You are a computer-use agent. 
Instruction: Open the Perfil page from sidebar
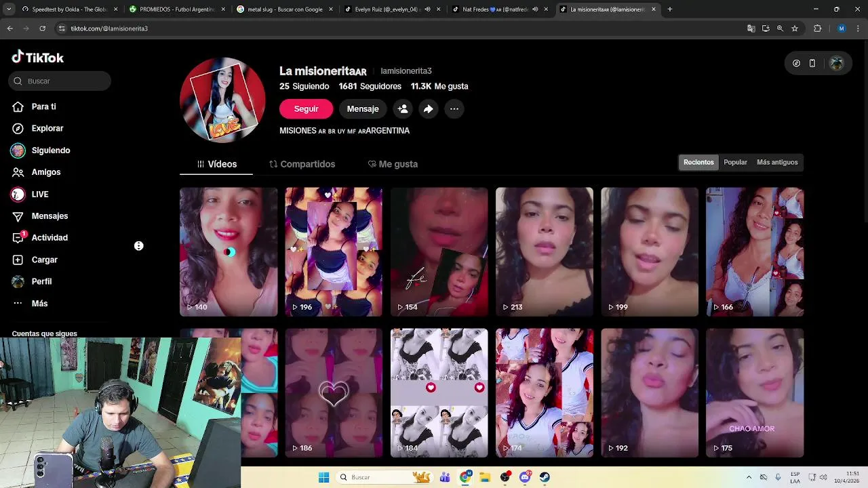pyautogui.click(x=32, y=281)
